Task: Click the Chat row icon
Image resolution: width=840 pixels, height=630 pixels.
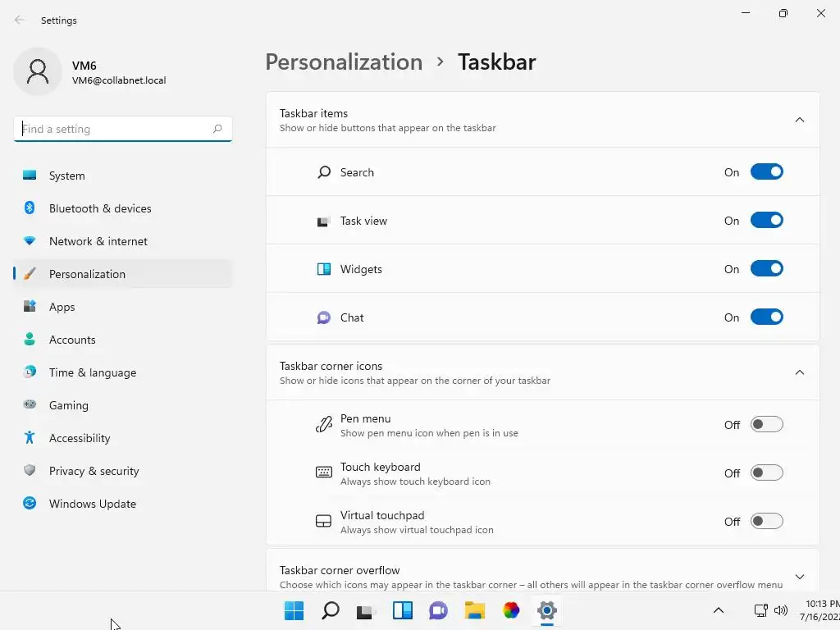Action: tap(323, 317)
